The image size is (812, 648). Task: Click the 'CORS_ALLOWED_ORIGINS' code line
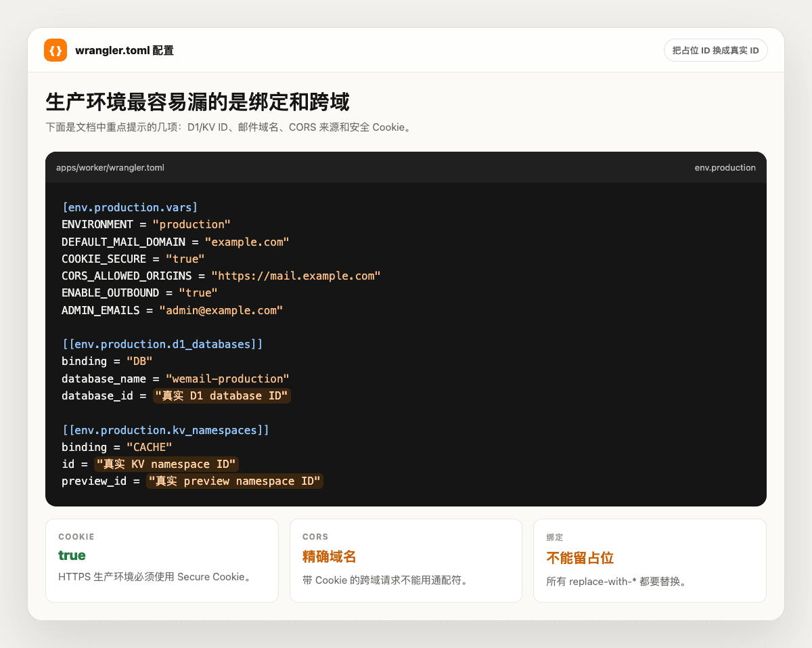tap(221, 276)
